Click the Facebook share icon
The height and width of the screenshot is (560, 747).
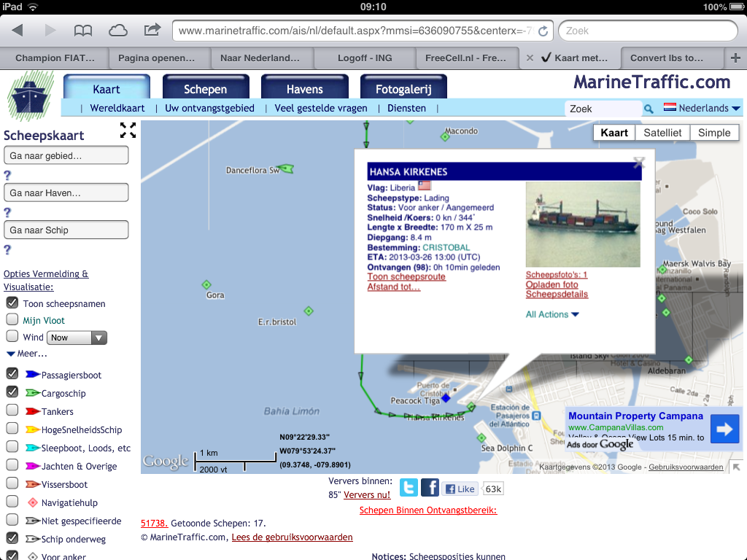[430, 488]
